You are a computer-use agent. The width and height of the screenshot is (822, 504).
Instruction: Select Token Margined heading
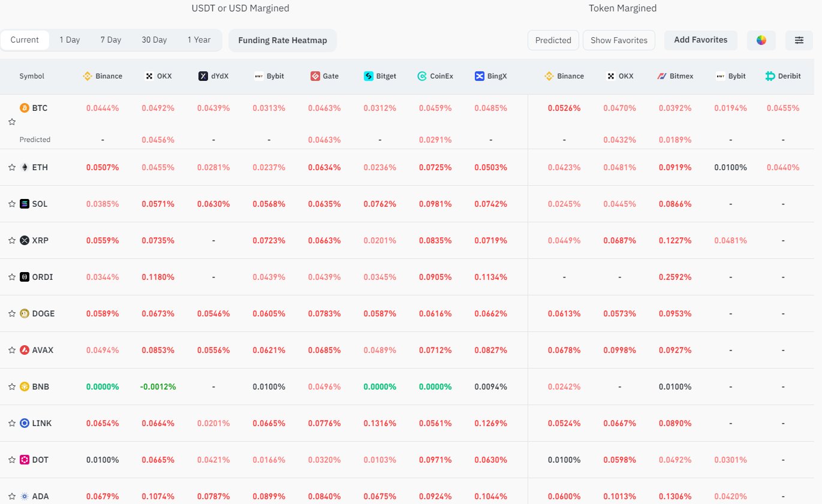tap(622, 8)
